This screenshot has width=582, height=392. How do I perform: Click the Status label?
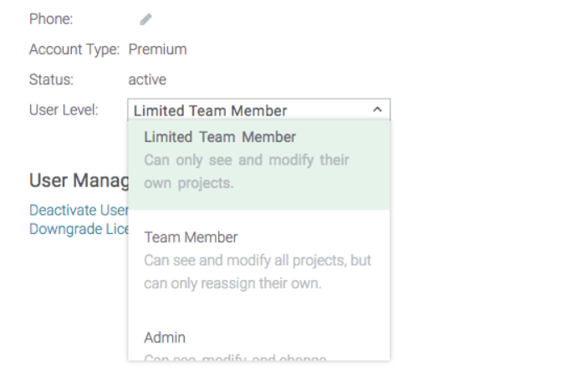tap(52, 79)
